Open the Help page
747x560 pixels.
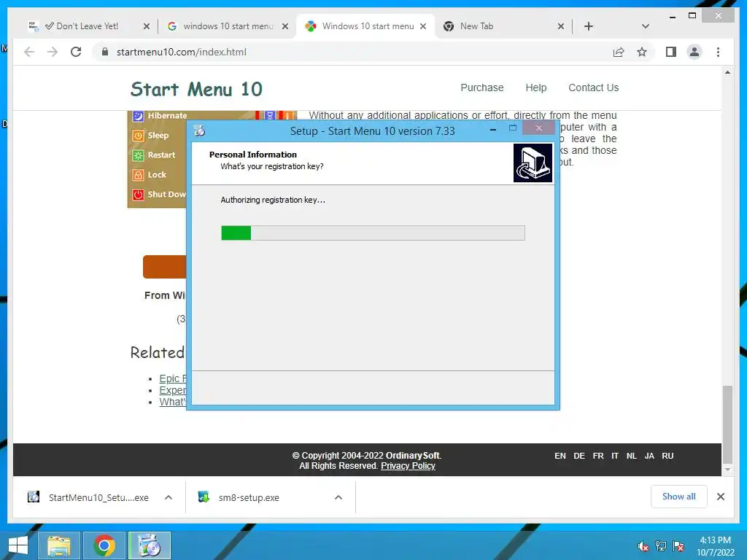click(x=536, y=87)
